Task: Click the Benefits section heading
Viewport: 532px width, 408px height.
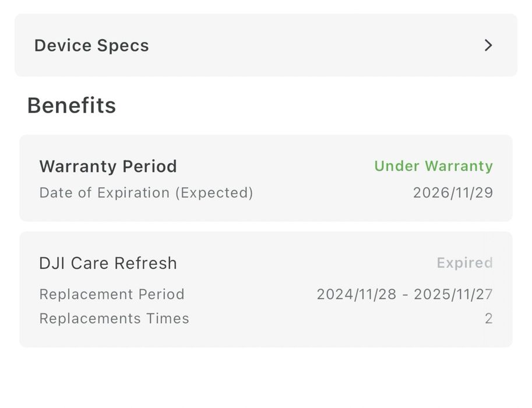Action: point(72,105)
